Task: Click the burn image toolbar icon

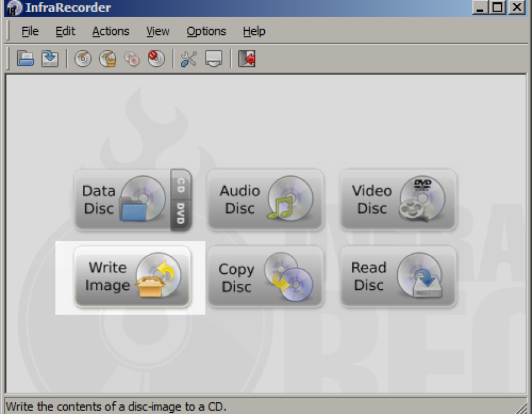Action: coord(108,59)
